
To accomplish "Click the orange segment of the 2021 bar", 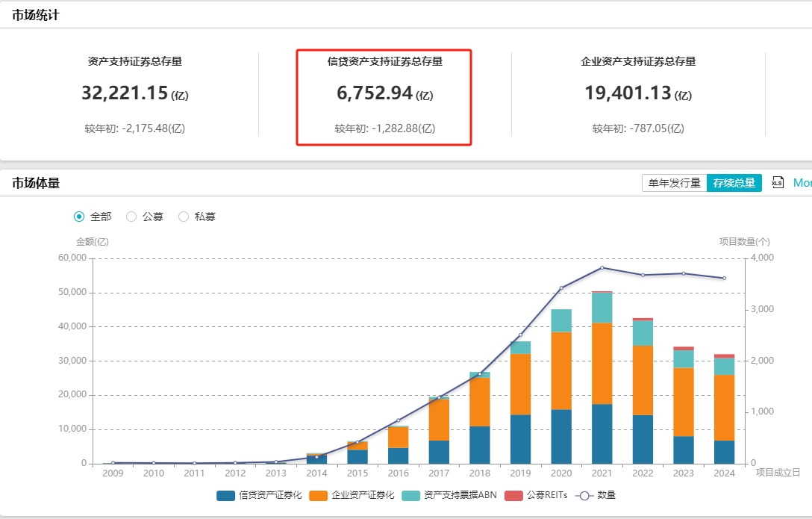I will [x=602, y=363].
